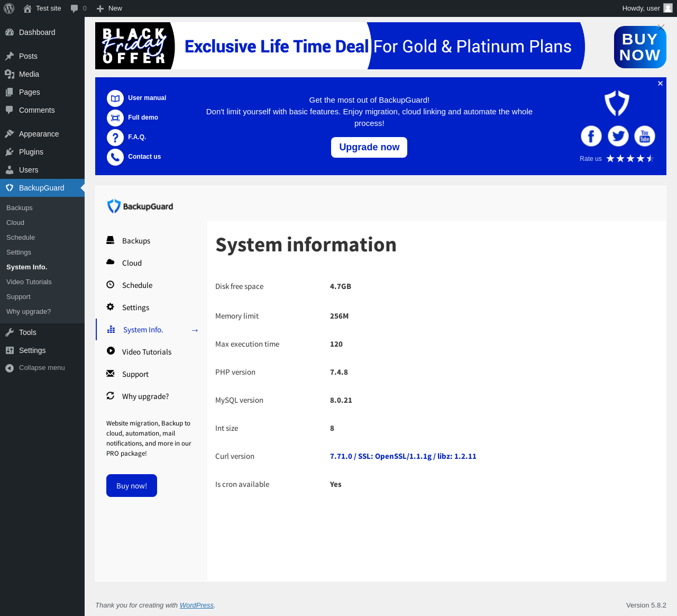Click the Buy now! button in the plugin sidebar
677x616 pixels.
132,486
